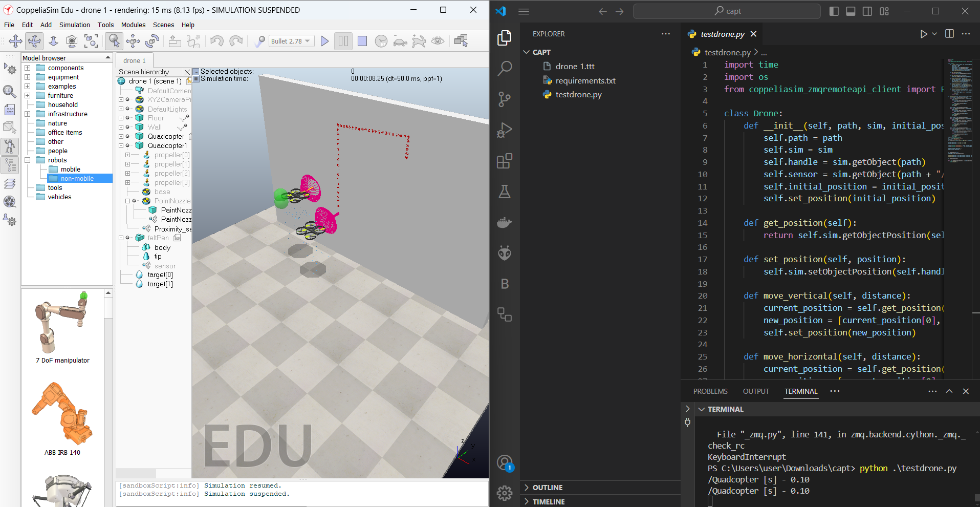Select the object shift/translate tool
Viewport: 980px width, 507px height.
[x=133, y=41]
